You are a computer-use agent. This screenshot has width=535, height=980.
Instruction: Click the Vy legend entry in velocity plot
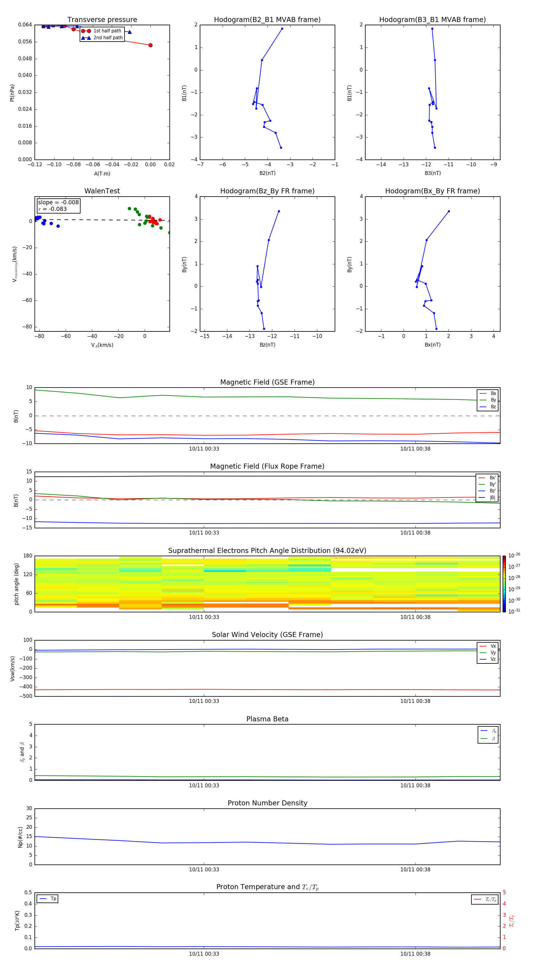488,652
